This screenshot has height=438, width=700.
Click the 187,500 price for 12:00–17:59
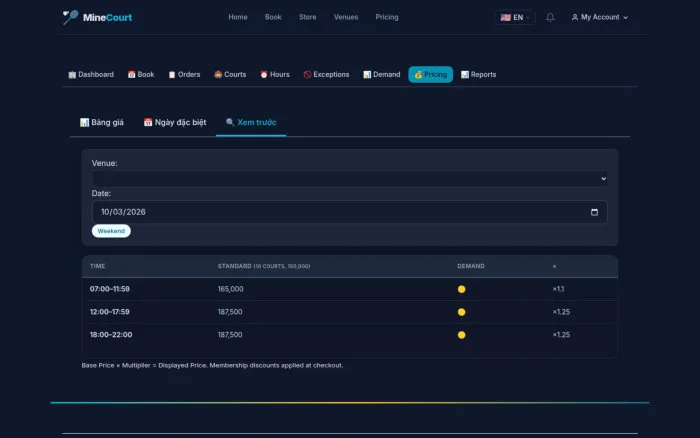[230, 312]
